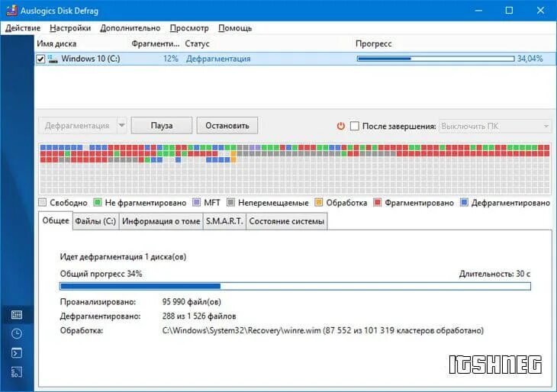Open the Настройки menu

click(x=70, y=28)
